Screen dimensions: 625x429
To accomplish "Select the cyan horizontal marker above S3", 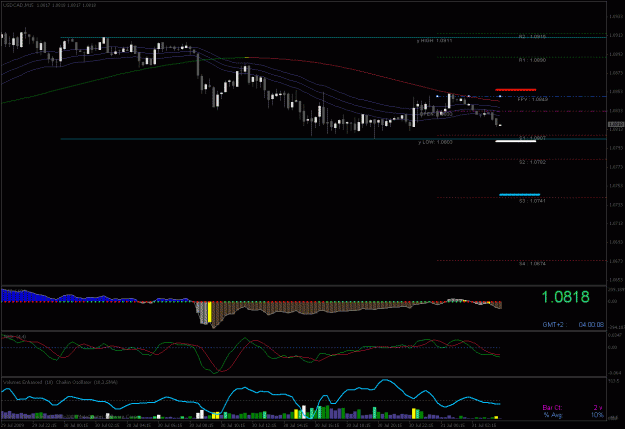I will click(x=519, y=195).
